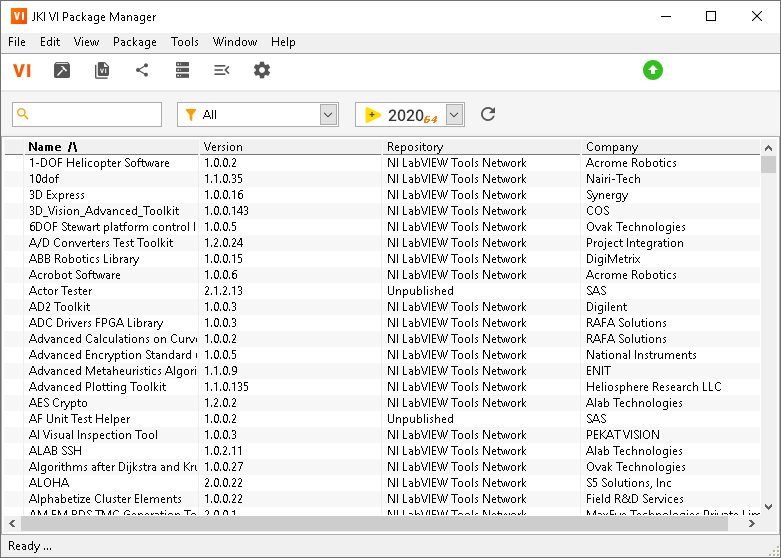Viewport: 781px width, 558px height.
Task: Select Advanced Plotting Toolkit
Action: 383,387
